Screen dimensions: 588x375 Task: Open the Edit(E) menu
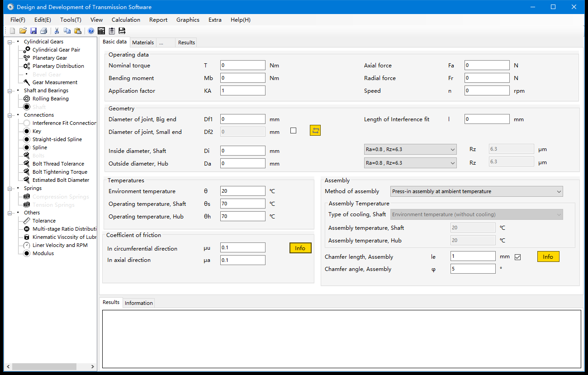click(x=43, y=20)
